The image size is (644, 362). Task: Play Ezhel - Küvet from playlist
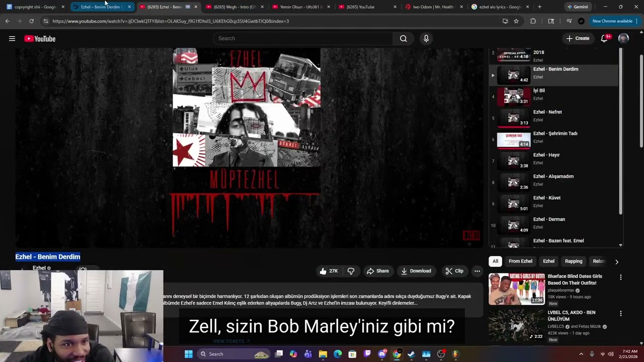point(553,204)
